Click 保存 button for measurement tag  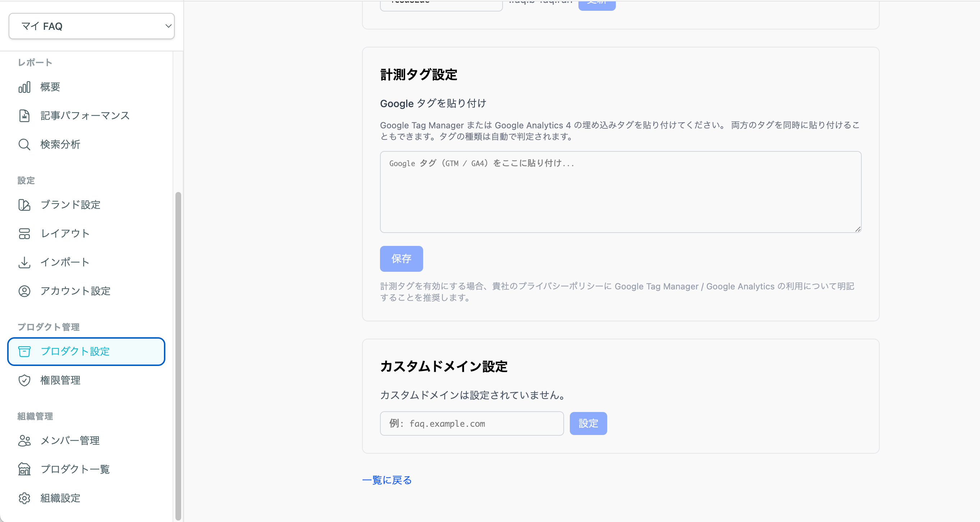click(x=401, y=259)
